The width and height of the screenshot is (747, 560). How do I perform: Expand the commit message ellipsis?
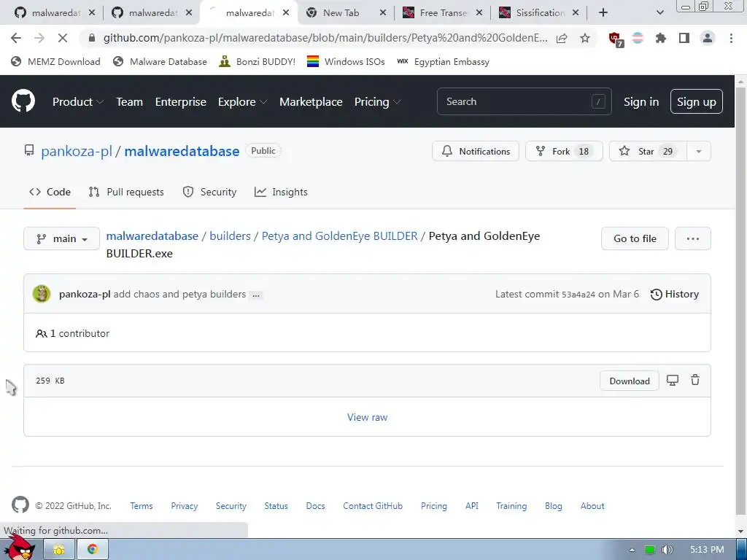(256, 295)
